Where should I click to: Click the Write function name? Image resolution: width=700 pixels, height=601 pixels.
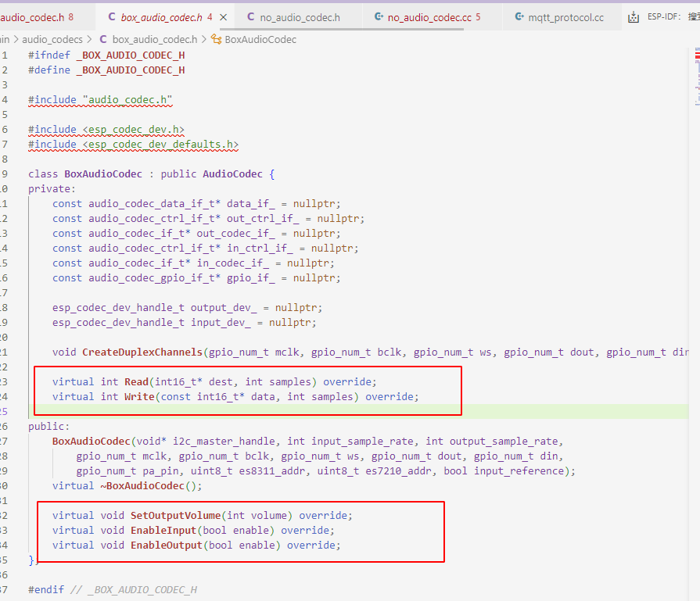click(x=139, y=396)
